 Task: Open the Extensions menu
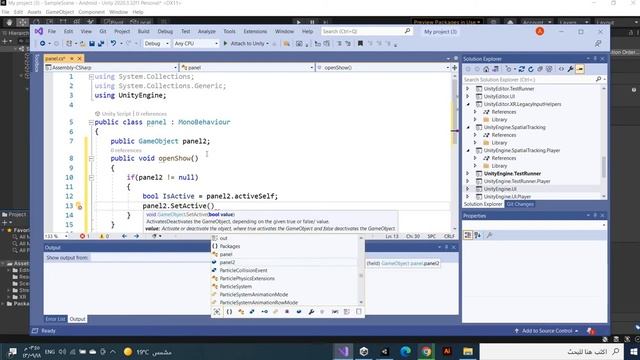tap(255, 31)
